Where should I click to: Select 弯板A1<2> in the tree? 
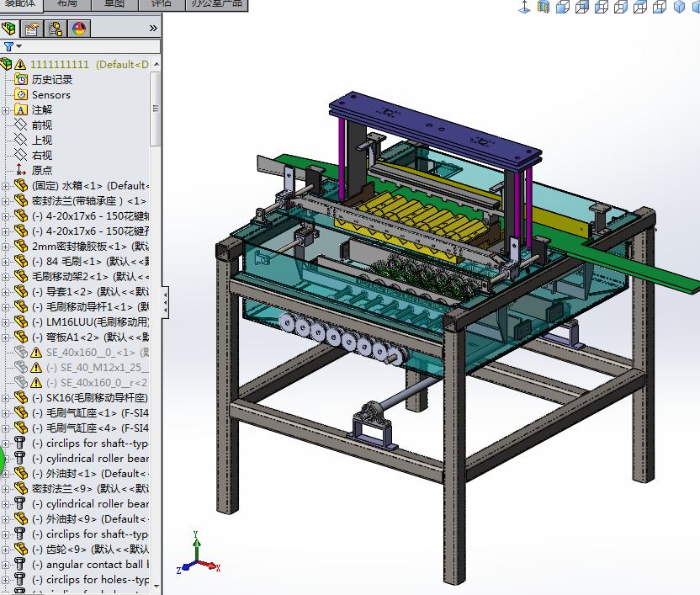(90, 337)
